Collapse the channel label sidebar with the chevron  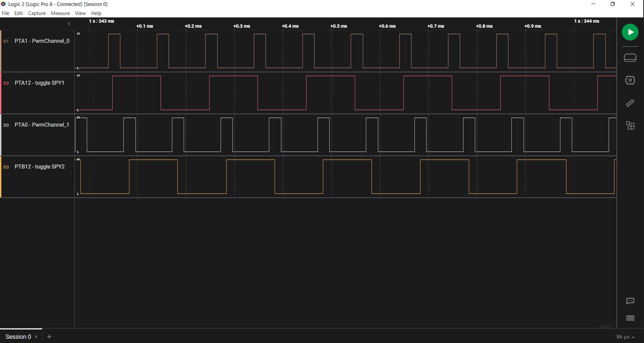[x=69, y=24]
